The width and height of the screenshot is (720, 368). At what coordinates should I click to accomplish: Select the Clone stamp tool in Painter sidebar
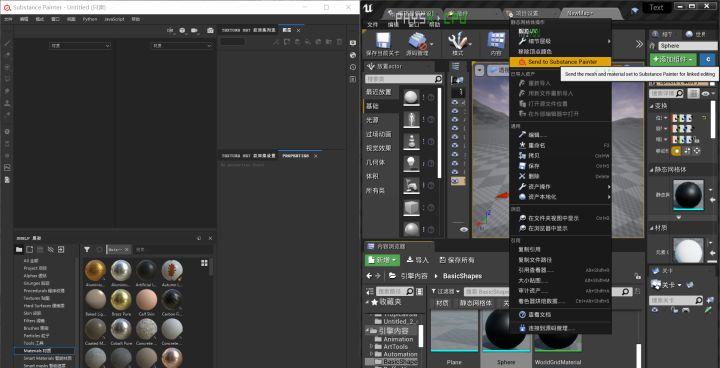tap(7, 102)
